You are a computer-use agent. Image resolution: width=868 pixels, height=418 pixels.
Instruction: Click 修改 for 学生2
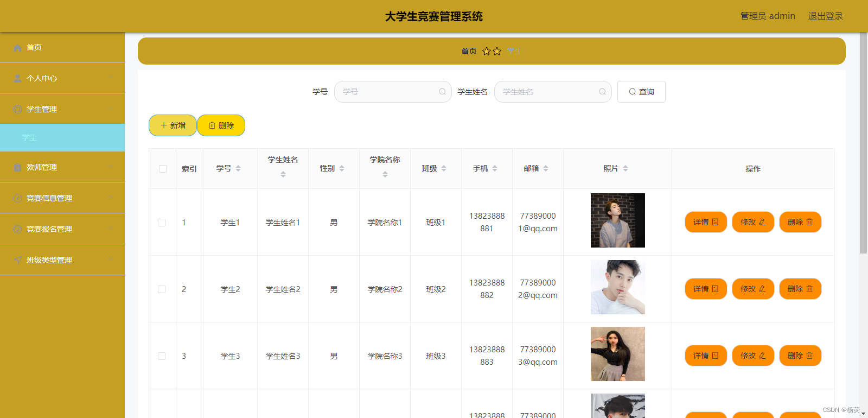pos(753,289)
